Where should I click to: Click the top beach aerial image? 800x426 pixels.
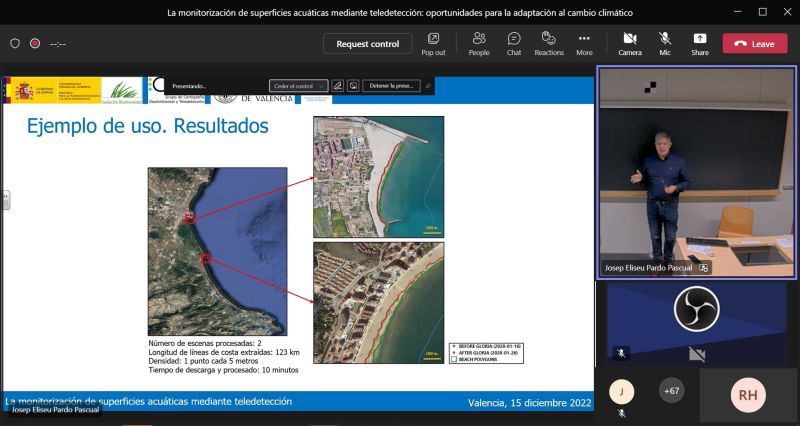[379, 177]
